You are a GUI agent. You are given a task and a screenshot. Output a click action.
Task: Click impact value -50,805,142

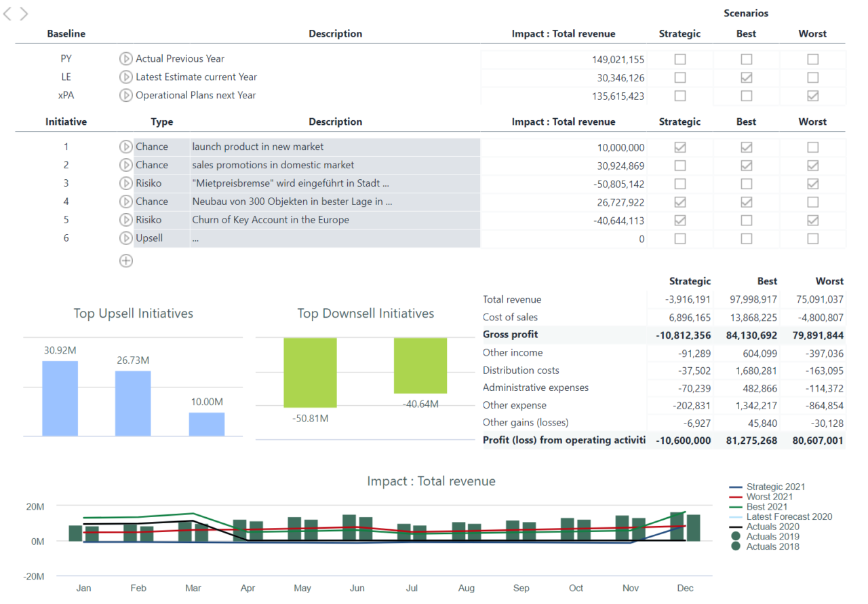coord(618,184)
